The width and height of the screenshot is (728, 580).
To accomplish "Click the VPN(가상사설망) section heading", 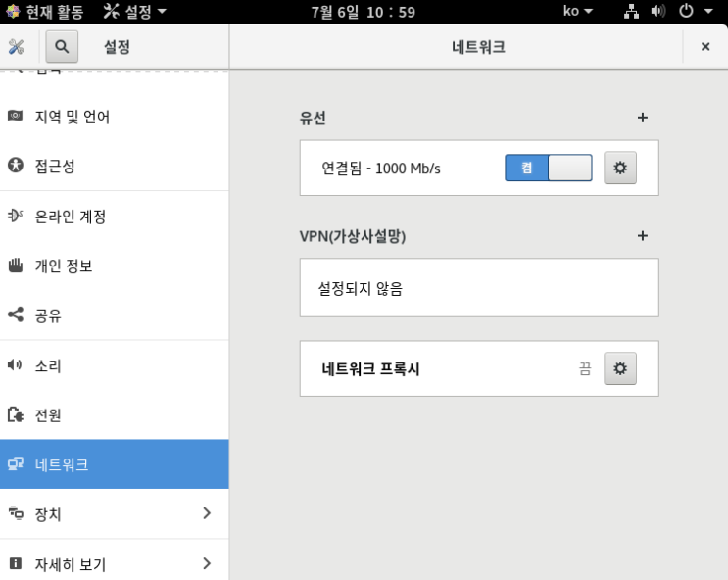I will (x=353, y=236).
